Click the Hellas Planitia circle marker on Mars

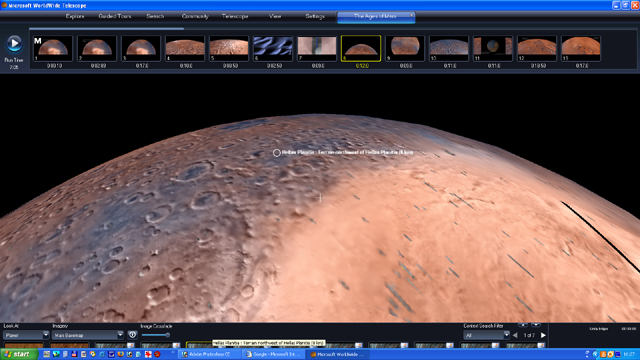tap(277, 153)
